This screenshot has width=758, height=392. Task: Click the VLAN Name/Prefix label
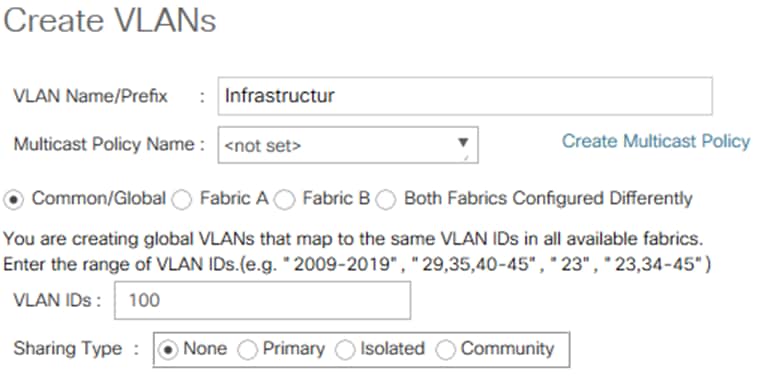(x=90, y=96)
